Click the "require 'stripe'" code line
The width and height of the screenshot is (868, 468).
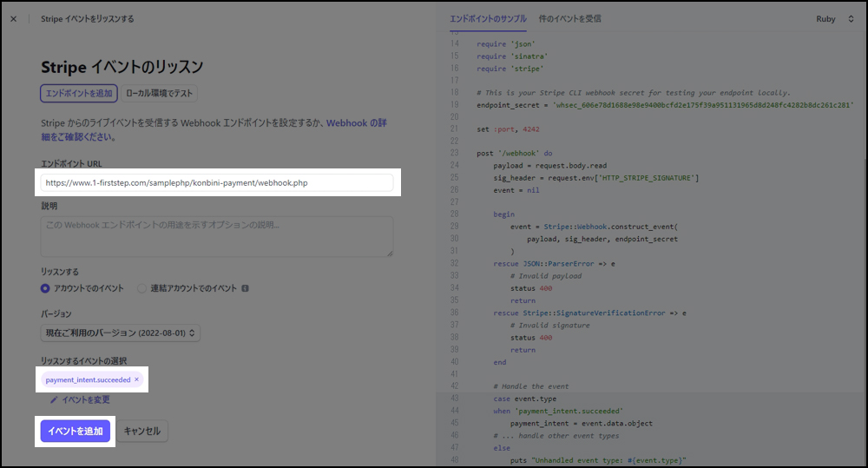510,69
